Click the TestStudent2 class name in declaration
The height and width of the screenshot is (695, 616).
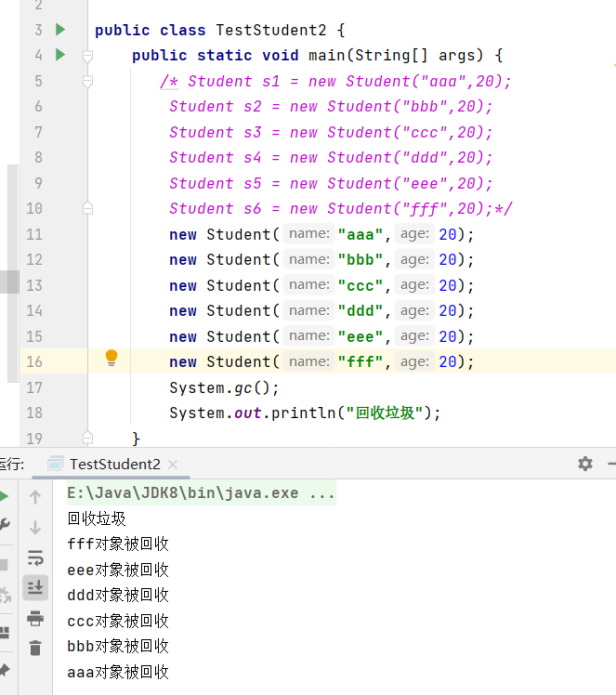271,30
